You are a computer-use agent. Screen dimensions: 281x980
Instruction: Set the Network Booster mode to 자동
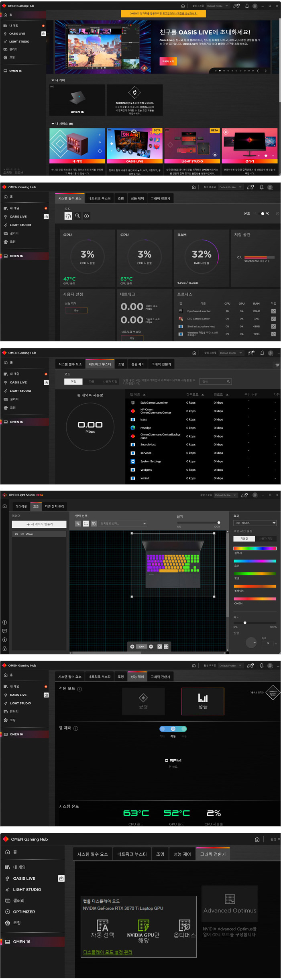pos(92,382)
